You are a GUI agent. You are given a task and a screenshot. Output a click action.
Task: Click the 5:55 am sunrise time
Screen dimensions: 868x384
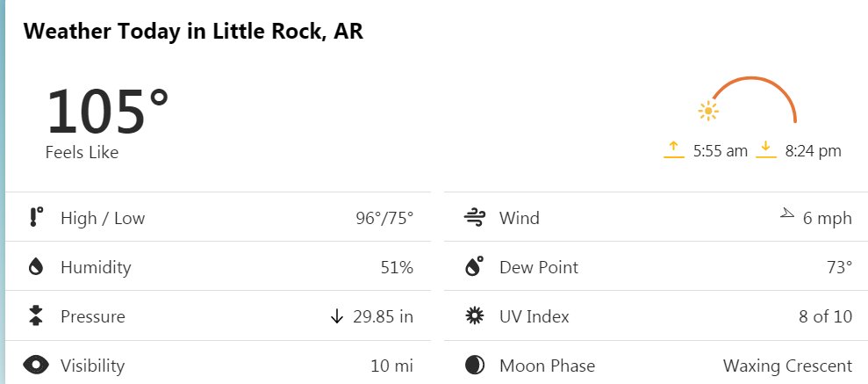[721, 151]
